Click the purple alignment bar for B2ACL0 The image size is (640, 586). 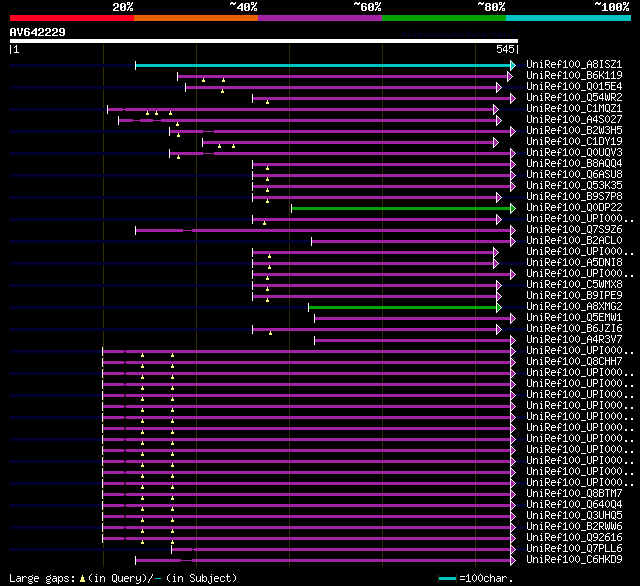[411, 242]
